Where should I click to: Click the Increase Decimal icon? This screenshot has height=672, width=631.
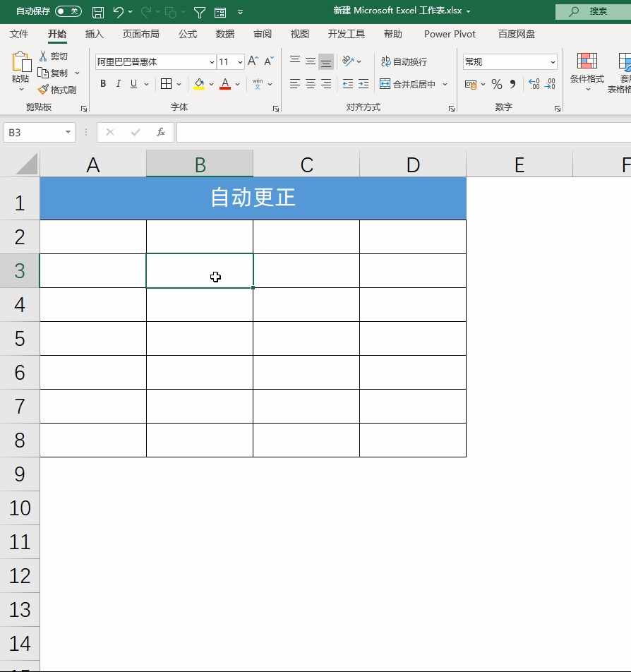coord(534,84)
